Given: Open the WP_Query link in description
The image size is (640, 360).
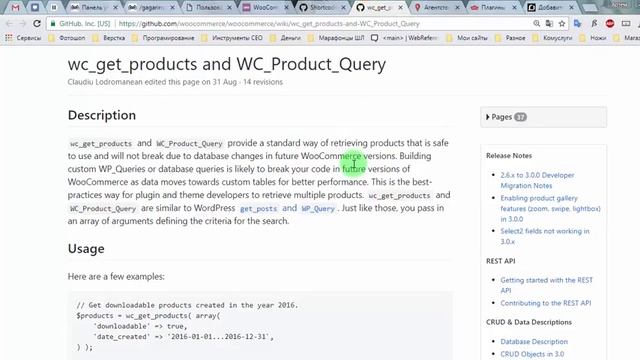Looking at the screenshot, I should click(x=318, y=209).
